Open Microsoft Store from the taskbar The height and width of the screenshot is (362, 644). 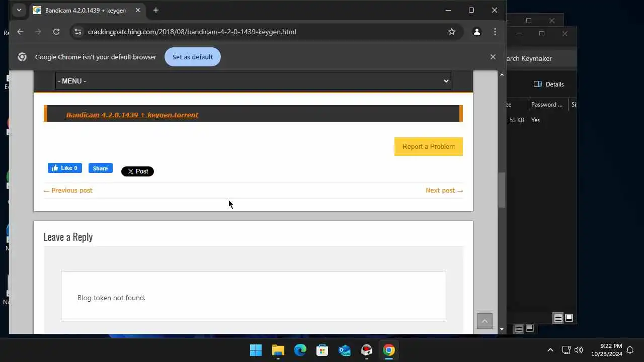pyautogui.click(x=322, y=350)
